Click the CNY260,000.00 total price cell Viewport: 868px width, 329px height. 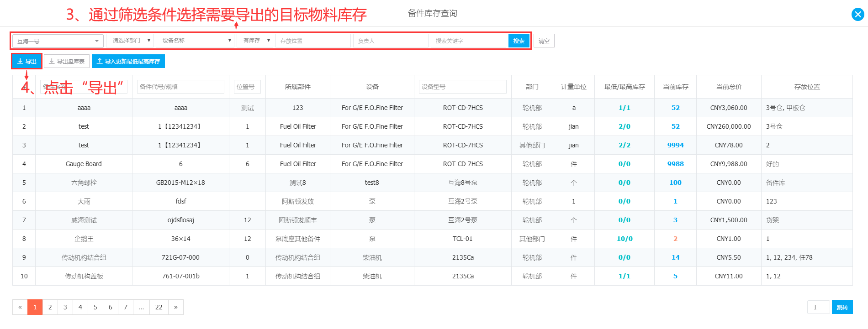coord(729,126)
